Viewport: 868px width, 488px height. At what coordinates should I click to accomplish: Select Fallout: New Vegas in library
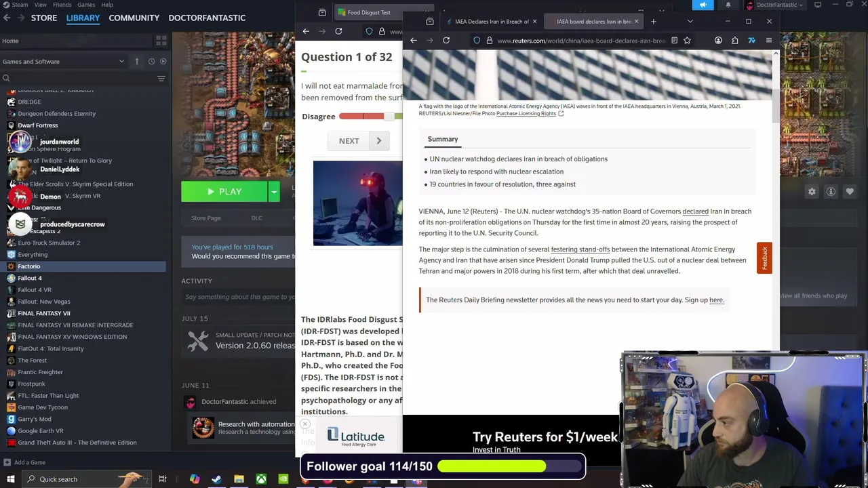tap(44, 302)
